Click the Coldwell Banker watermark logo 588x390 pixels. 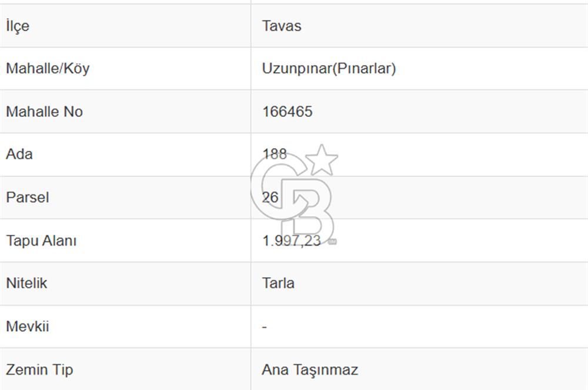[294, 195]
